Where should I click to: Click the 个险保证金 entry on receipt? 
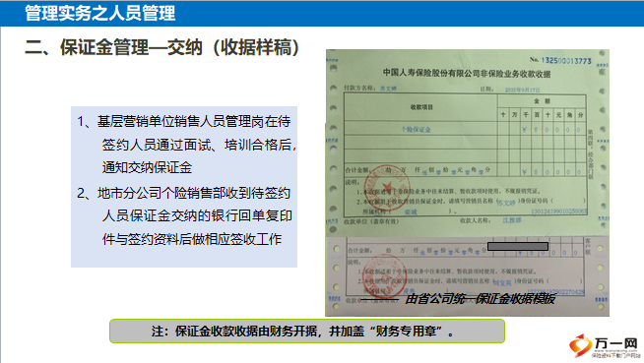(416, 129)
